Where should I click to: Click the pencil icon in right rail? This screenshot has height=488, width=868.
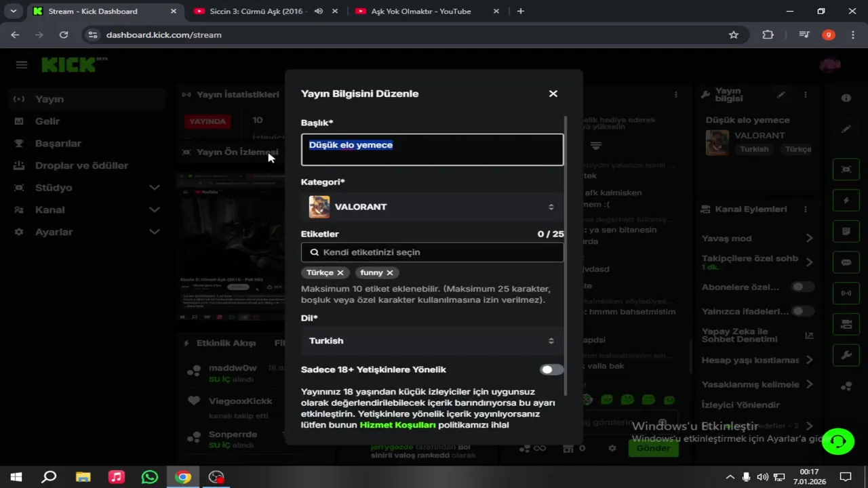click(x=846, y=129)
